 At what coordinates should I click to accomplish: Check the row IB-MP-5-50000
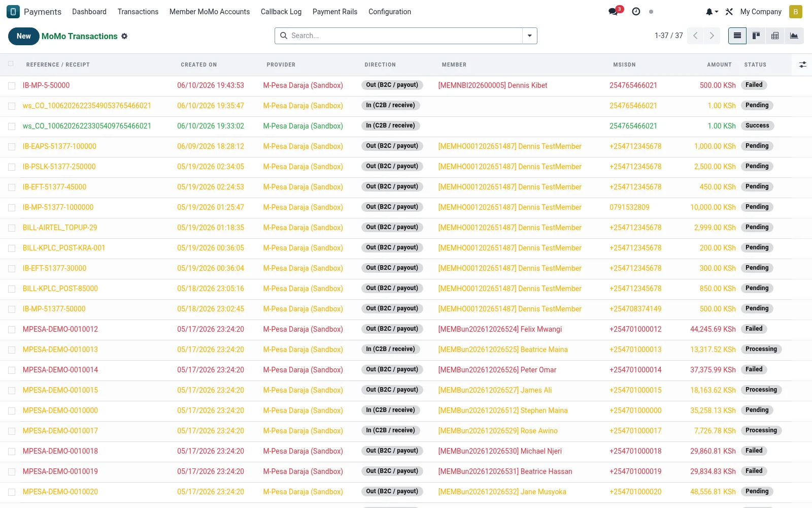point(11,86)
